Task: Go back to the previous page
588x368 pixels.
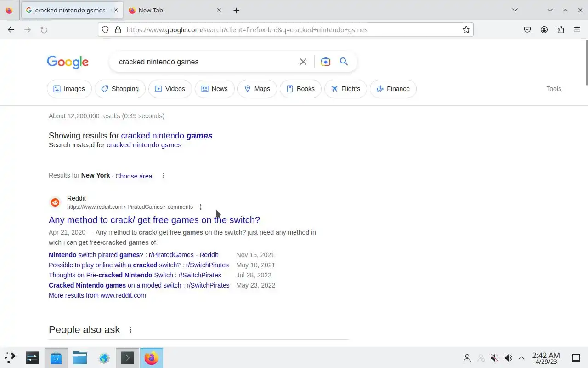Action: (11, 30)
